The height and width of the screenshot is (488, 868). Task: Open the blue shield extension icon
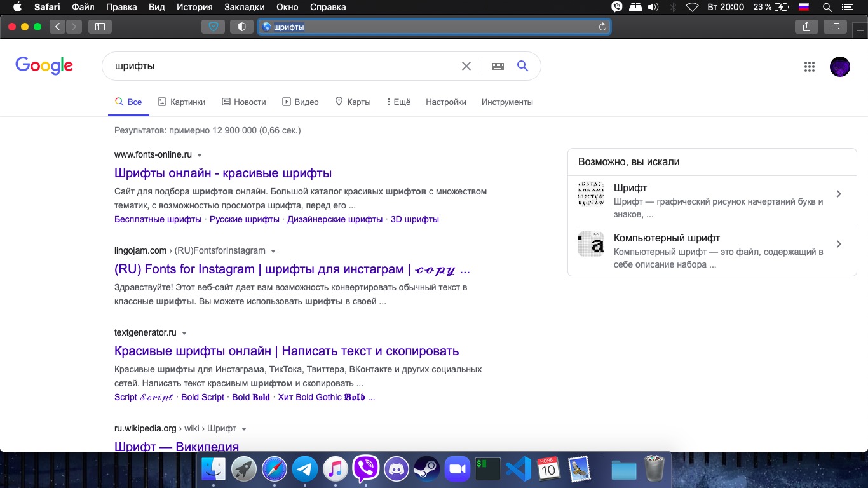(x=213, y=27)
